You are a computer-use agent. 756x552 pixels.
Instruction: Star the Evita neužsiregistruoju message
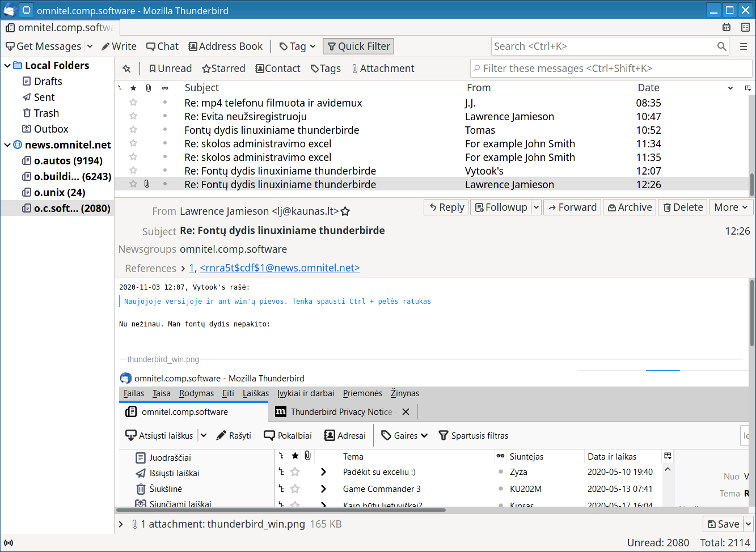click(133, 116)
